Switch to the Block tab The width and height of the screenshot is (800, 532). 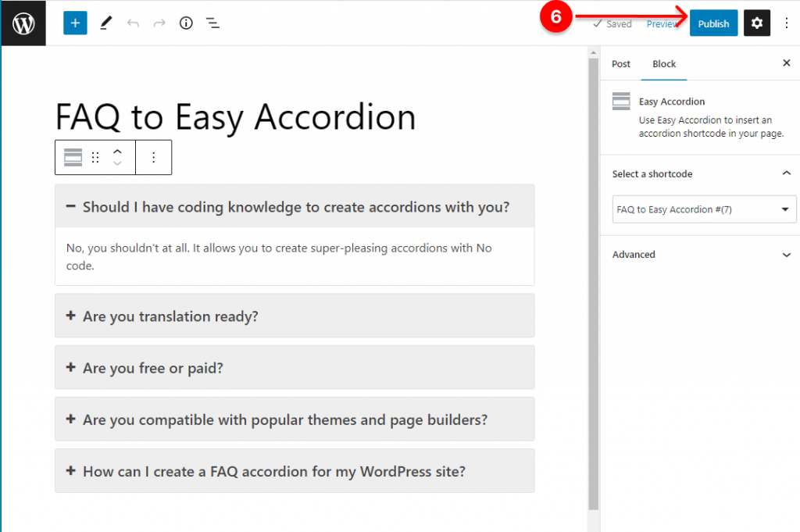664,64
